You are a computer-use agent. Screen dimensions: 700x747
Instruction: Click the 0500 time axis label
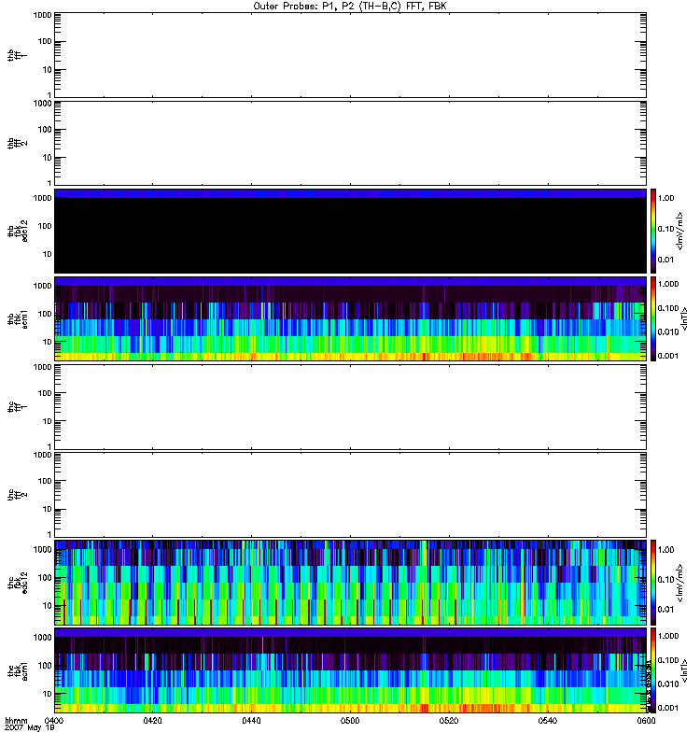click(350, 721)
